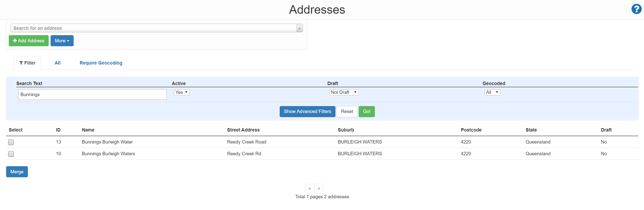The height and width of the screenshot is (210, 644).
Task: Click the Search for an address field
Action: click(154, 28)
